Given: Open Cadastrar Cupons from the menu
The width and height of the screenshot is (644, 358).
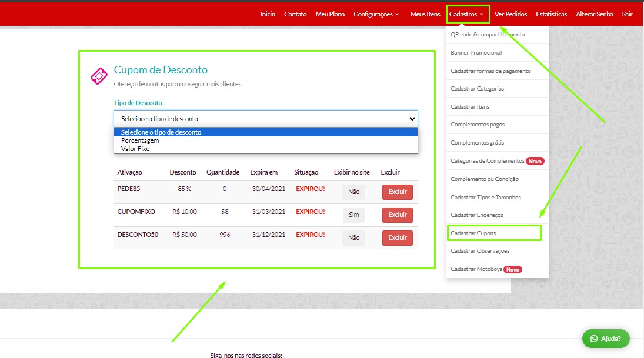Looking at the screenshot, I should tap(473, 233).
